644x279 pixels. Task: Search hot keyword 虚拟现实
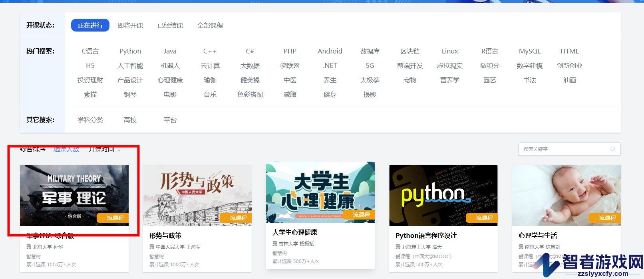click(x=450, y=65)
